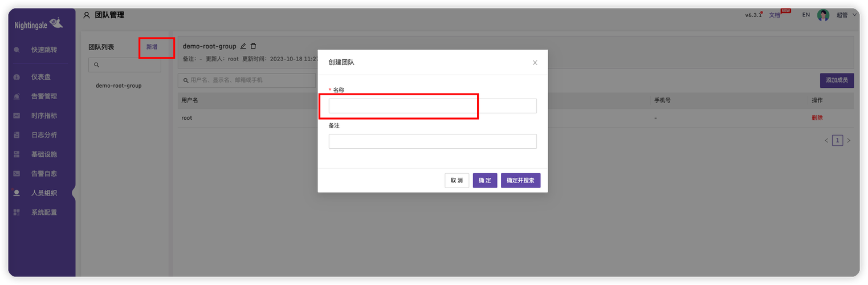Screen dimensions: 868x285
Task: Click the 确定并搜索 button
Action: click(x=520, y=181)
